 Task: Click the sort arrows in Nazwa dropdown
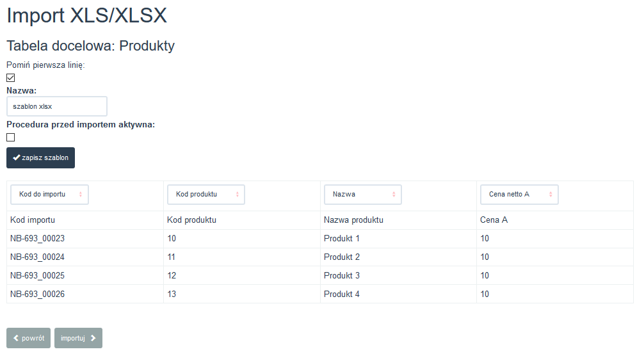[394, 194]
